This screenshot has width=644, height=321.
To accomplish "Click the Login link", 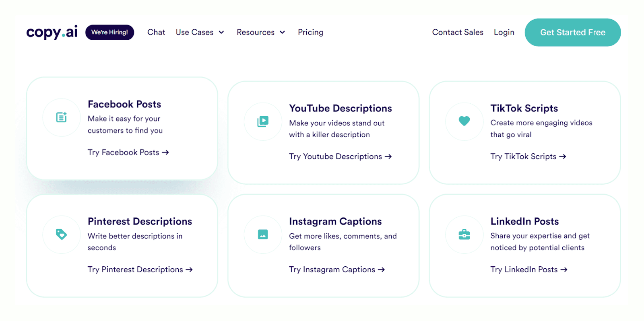I will click(x=504, y=32).
